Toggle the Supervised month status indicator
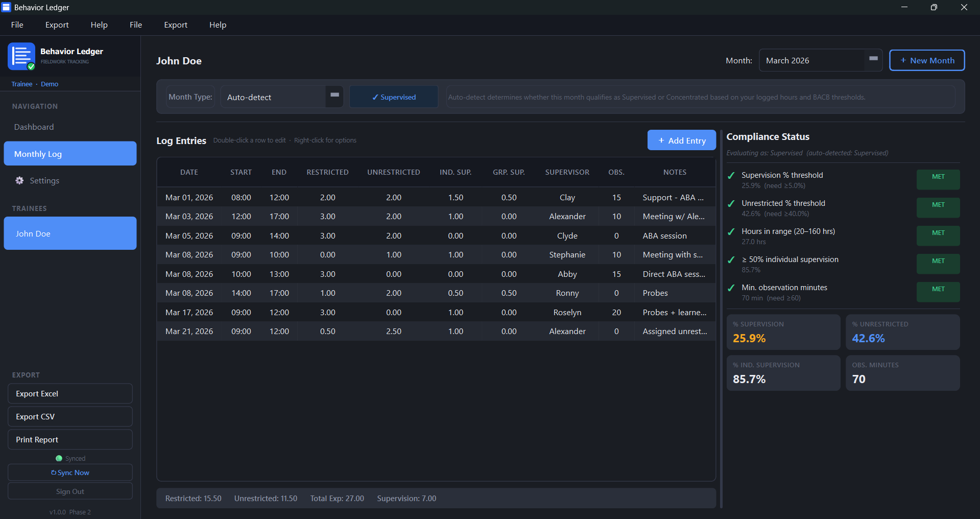 coord(393,97)
